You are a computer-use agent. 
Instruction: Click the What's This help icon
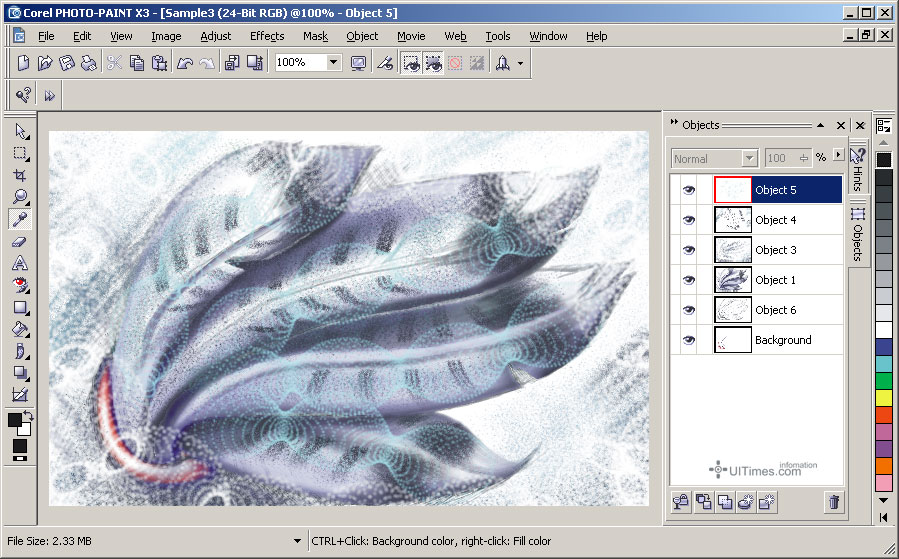pyautogui.click(x=23, y=95)
